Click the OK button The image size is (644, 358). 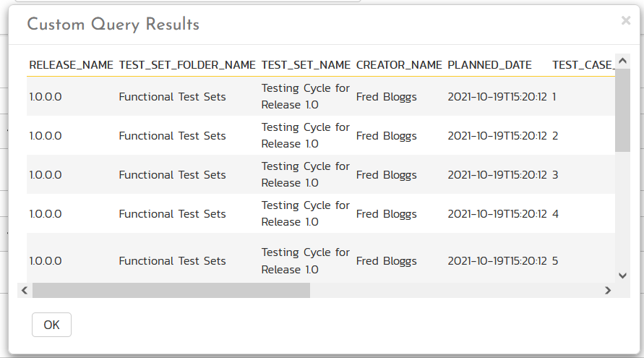[51, 325]
